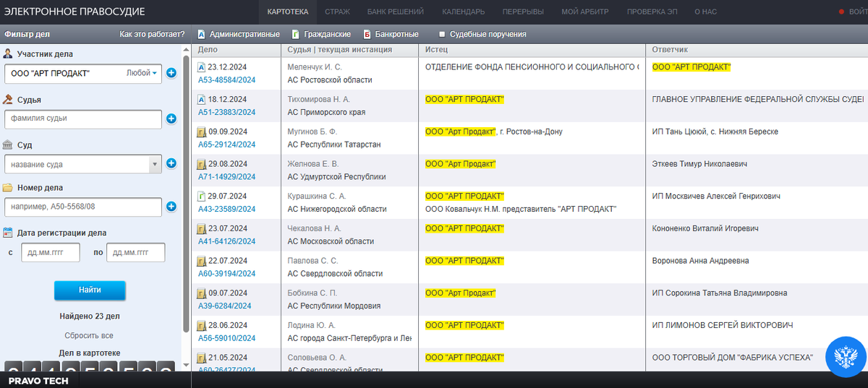868x388 pixels.
Task: Open case link А56-59010/2024
Action: pos(227,338)
